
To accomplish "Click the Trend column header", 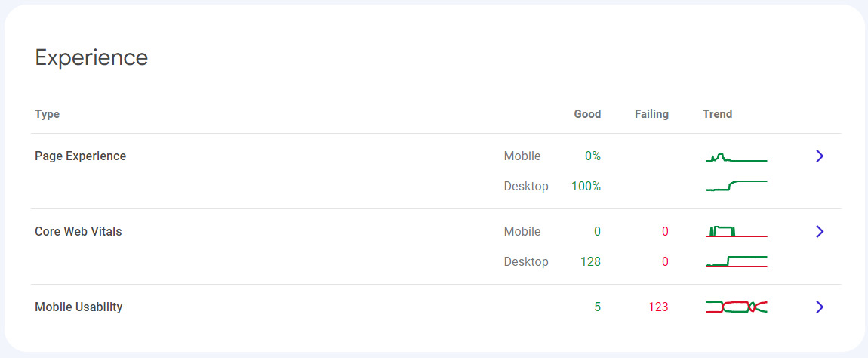I will point(717,114).
